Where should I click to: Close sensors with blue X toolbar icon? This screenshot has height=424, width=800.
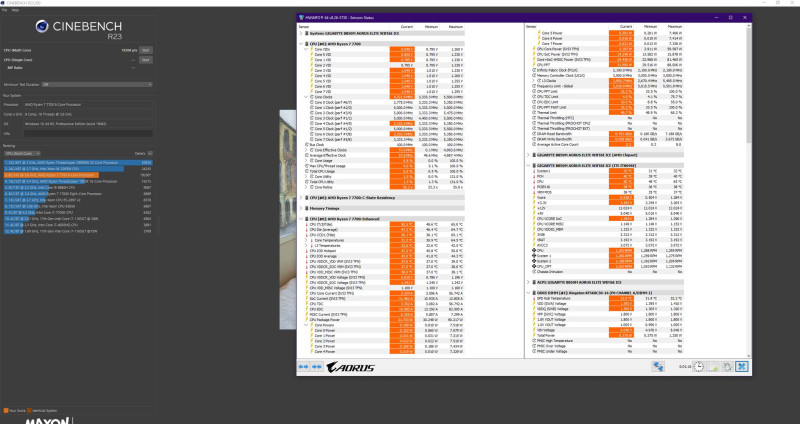coord(741,366)
